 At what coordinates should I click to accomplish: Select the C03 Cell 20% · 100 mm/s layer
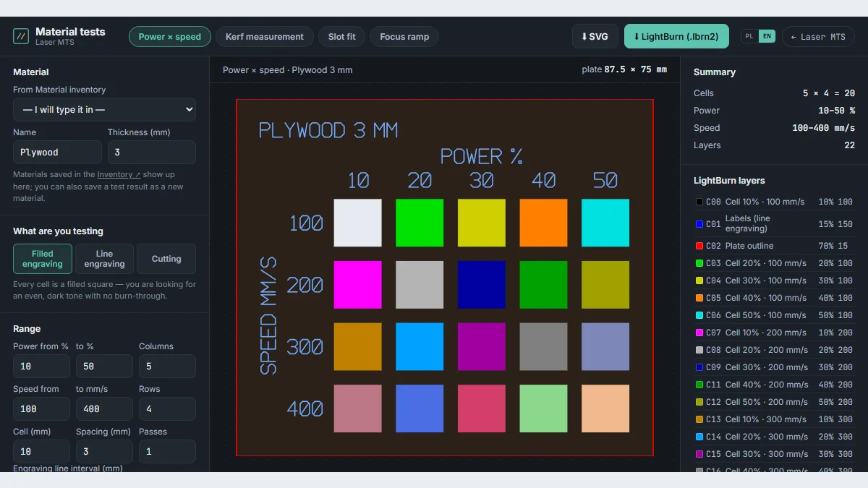774,263
